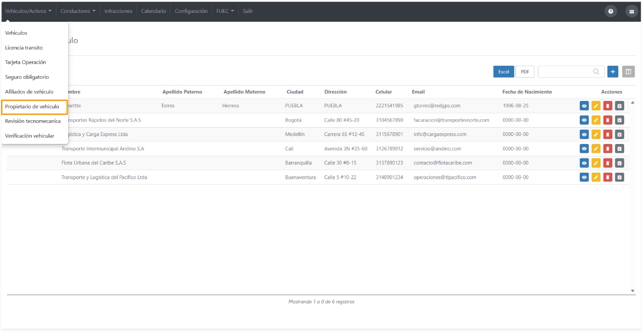
Task: Open clipboard icon for the Bogotá row
Action: 619,120
